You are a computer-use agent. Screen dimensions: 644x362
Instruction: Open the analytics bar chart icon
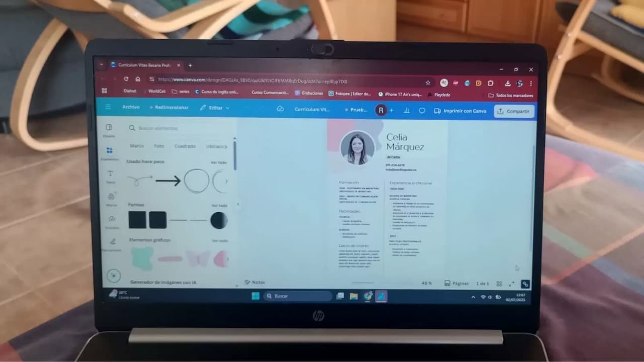pyautogui.click(x=407, y=111)
